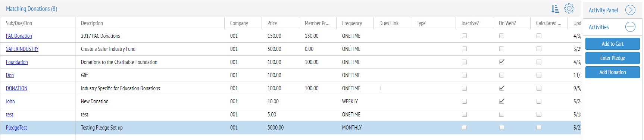Toggle On Web checkbox for PAC Donation row
Image resolution: width=644 pixels, height=140 pixels.
coord(501,36)
